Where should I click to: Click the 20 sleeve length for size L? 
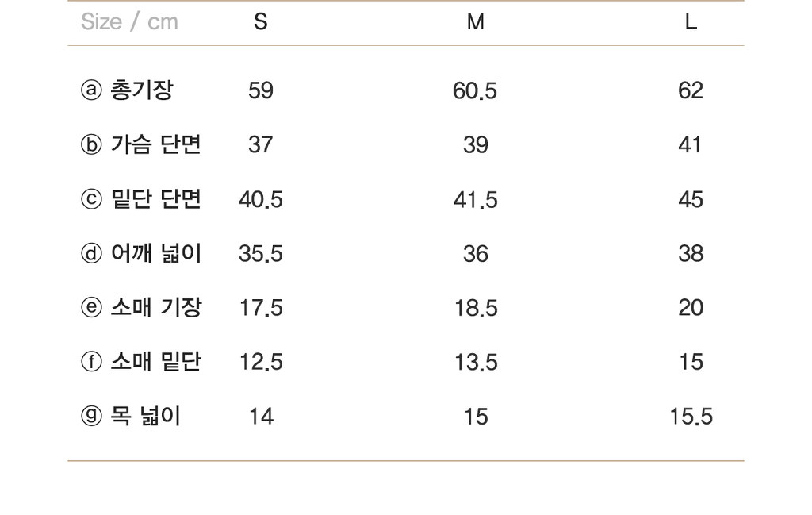point(691,308)
